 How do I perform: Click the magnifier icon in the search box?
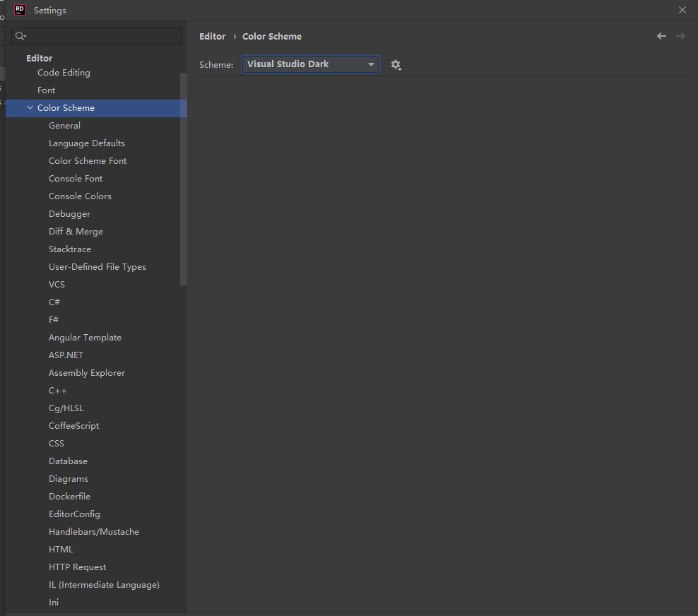[x=20, y=35]
